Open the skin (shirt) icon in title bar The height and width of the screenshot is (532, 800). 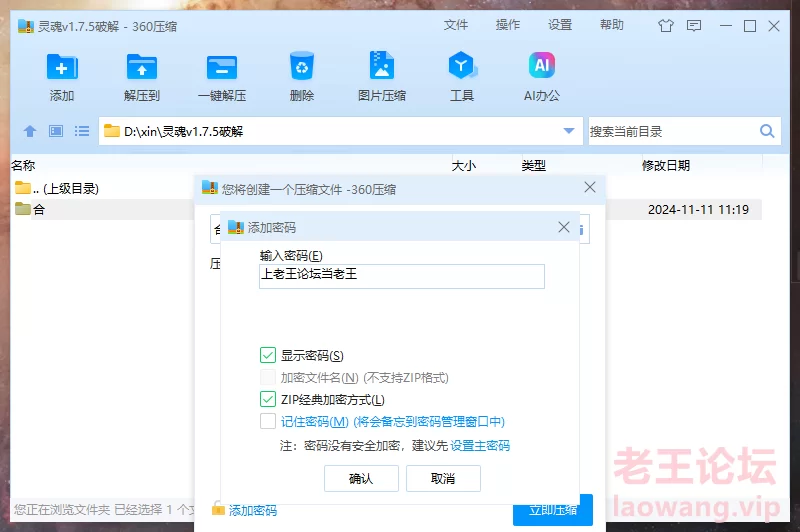[666, 26]
